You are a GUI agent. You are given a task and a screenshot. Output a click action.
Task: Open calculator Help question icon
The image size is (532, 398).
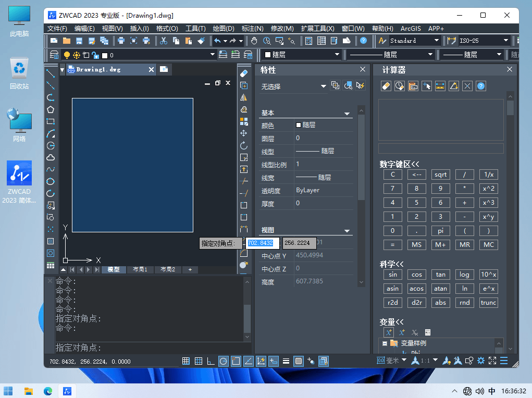[481, 86]
